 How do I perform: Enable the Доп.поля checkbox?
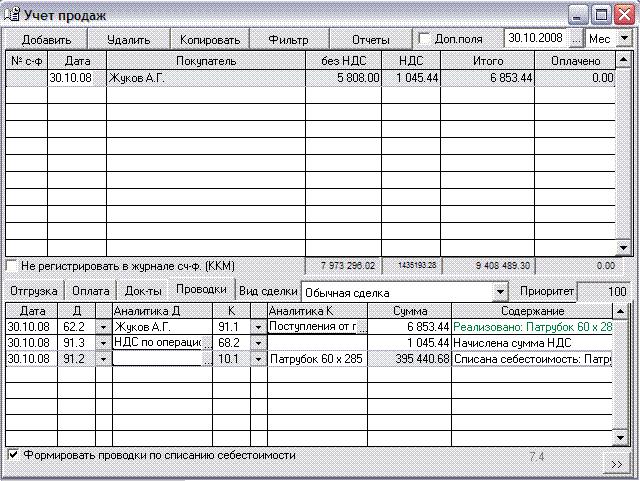[x=425, y=39]
